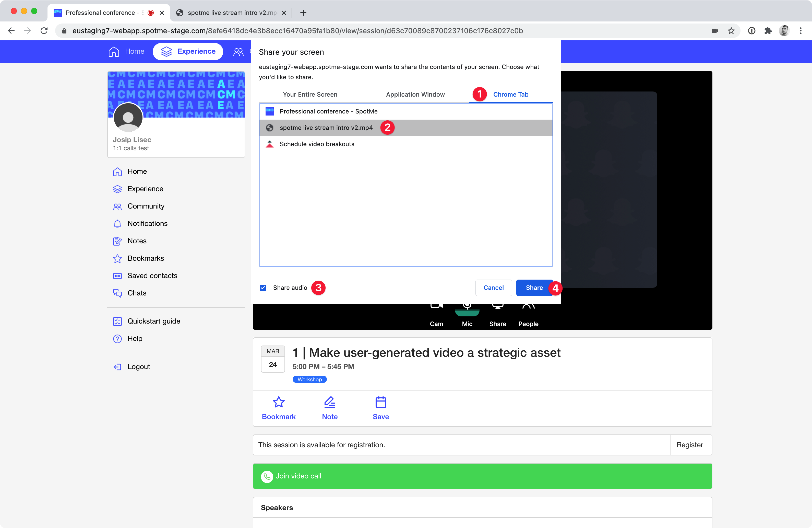Select the Chrome Tab tab
The height and width of the screenshot is (528, 812).
pos(510,94)
